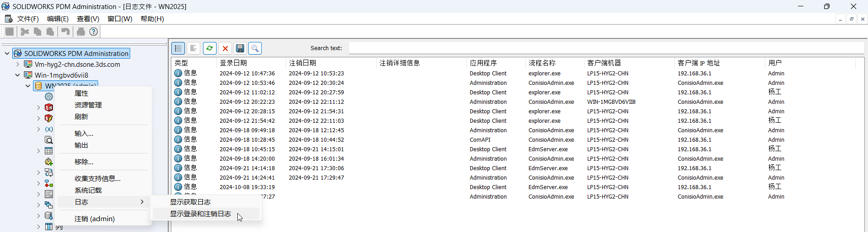Viewport: 868px width, 232px height.
Task: Expand the table grid icon node
Action: coord(38,151)
